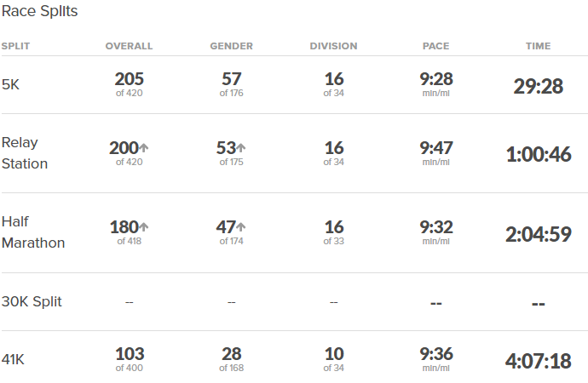Image resolution: width=588 pixels, height=383 pixels.
Task: Click the up arrow beside gender rank 47
Action: (x=241, y=227)
